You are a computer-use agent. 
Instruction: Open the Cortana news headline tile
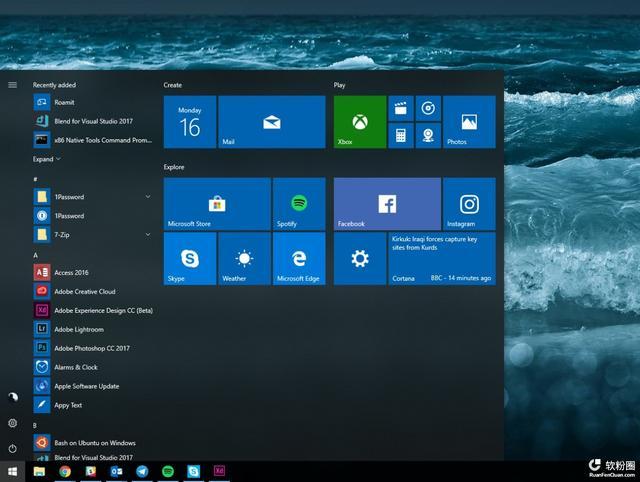pos(441,259)
